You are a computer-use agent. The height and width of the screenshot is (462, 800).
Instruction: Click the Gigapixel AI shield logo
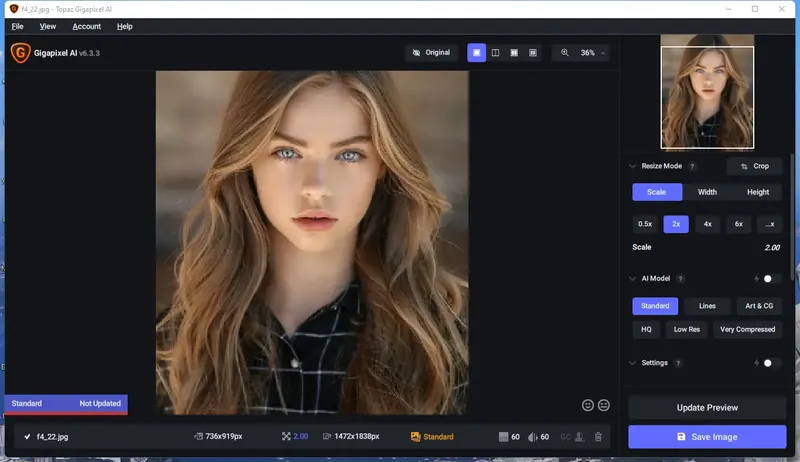point(20,53)
